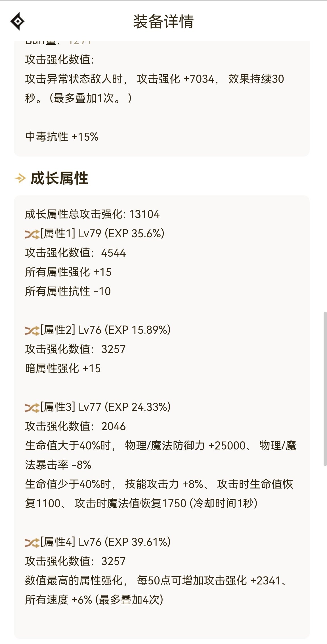The image size is (327, 644).
Task: Click the shuffle icon beside 属性1
Action: 32,234
